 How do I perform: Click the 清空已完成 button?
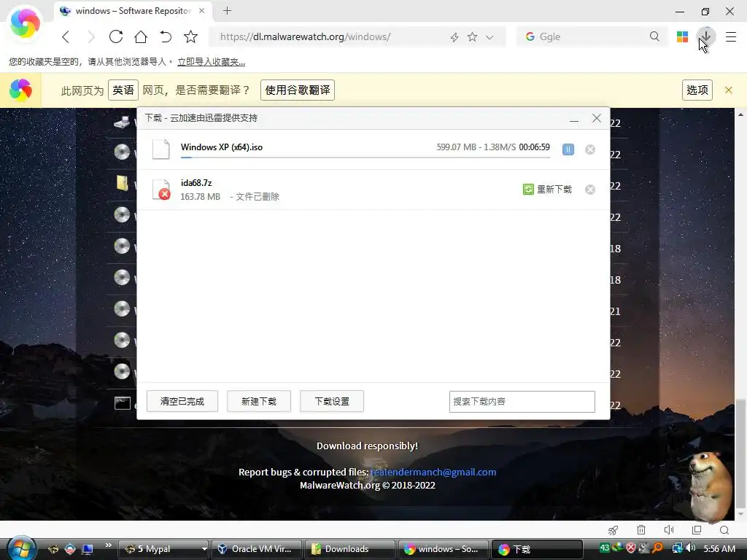pos(182,402)
